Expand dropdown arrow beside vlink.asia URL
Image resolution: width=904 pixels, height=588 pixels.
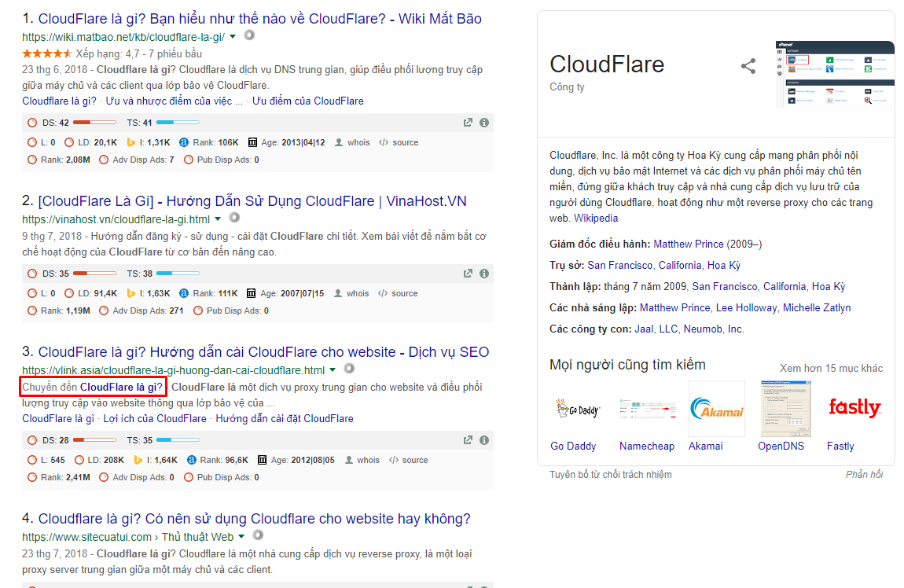click(333, 370)
